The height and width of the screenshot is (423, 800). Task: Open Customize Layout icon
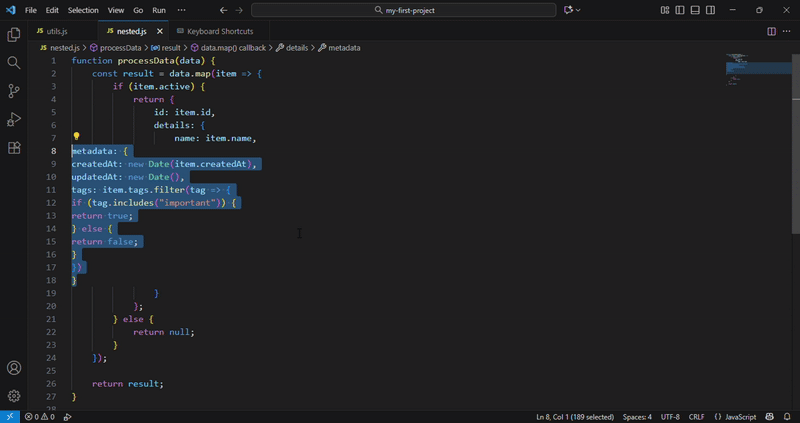coord(665,10)
